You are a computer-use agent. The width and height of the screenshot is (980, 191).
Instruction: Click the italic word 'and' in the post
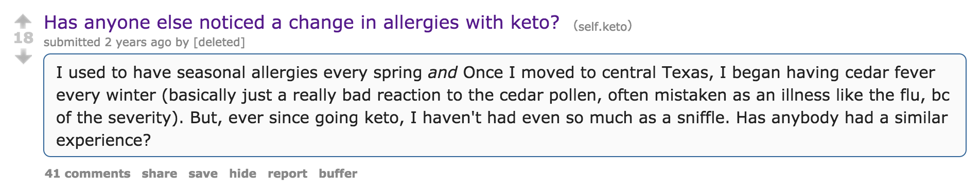pyautogui.click(x=442, y=72)
